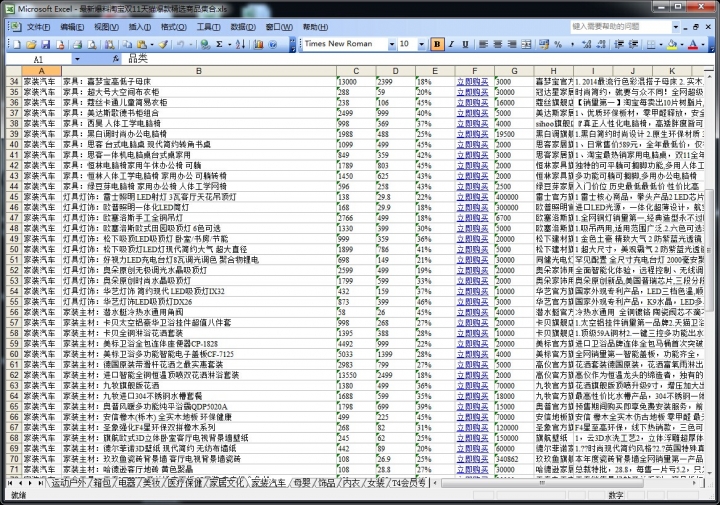Go to the first sheet with the tab scroll button

[10, 483]
